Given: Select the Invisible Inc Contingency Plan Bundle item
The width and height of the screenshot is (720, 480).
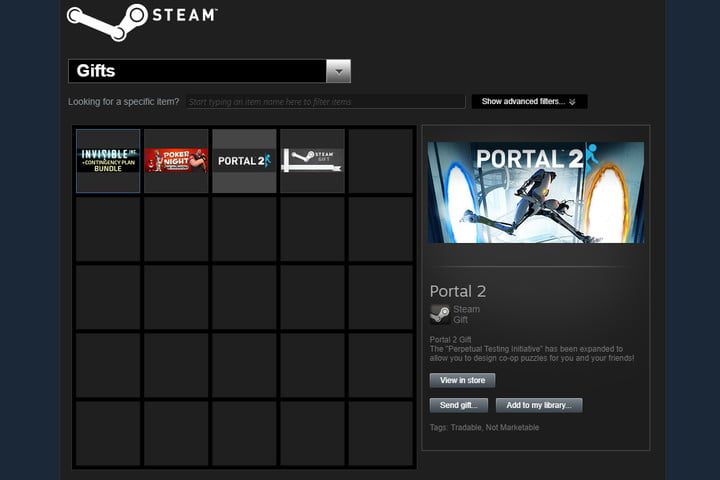Looking at the screenshot, I should (x=108, y=160).
